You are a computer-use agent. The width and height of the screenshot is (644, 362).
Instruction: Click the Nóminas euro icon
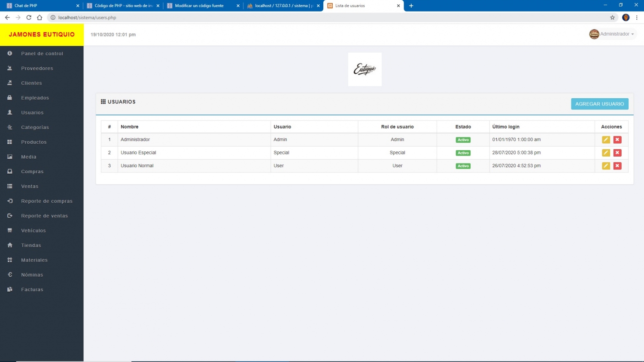(x=9, y=275)
